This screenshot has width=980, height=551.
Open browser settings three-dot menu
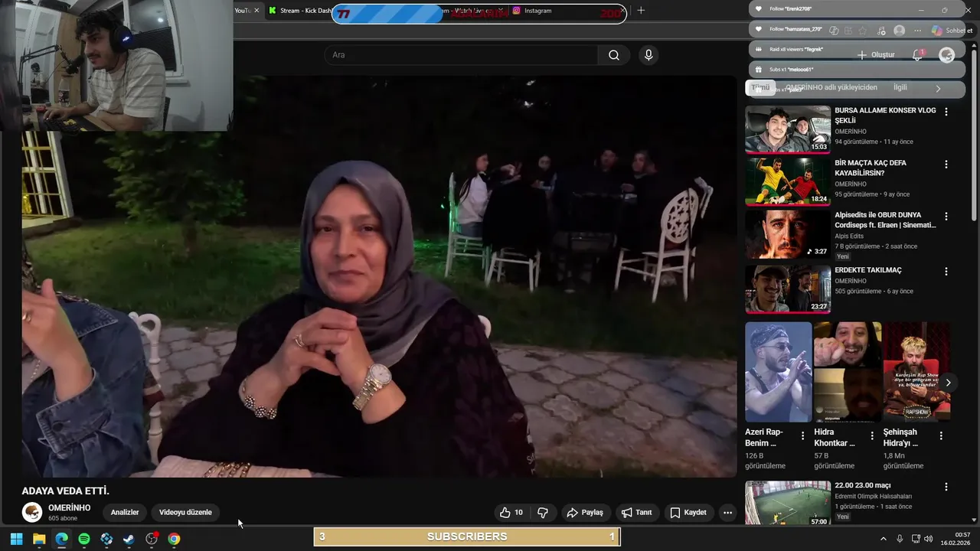[917, 31]
